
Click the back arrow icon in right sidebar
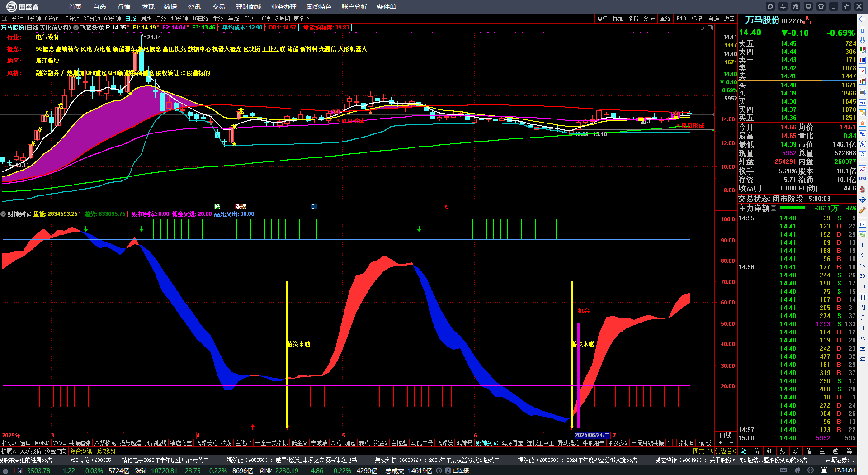tap(863, 19)
